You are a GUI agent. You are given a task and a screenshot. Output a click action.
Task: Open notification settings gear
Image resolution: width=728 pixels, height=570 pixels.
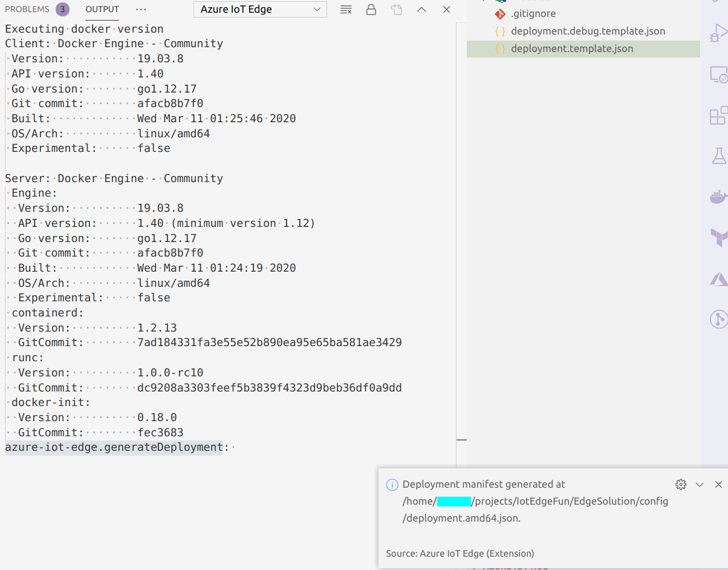tap(681, 484)
